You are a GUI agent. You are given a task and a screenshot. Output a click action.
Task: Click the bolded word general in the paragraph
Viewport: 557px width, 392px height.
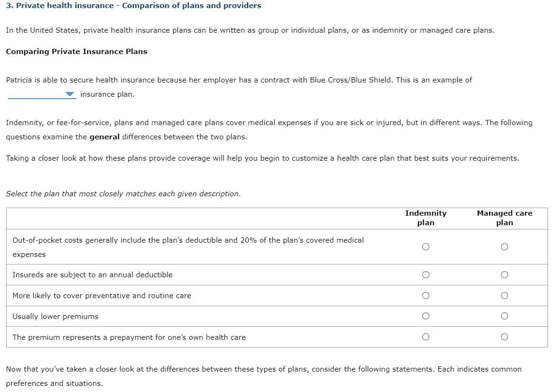click(x=104, y=137)
